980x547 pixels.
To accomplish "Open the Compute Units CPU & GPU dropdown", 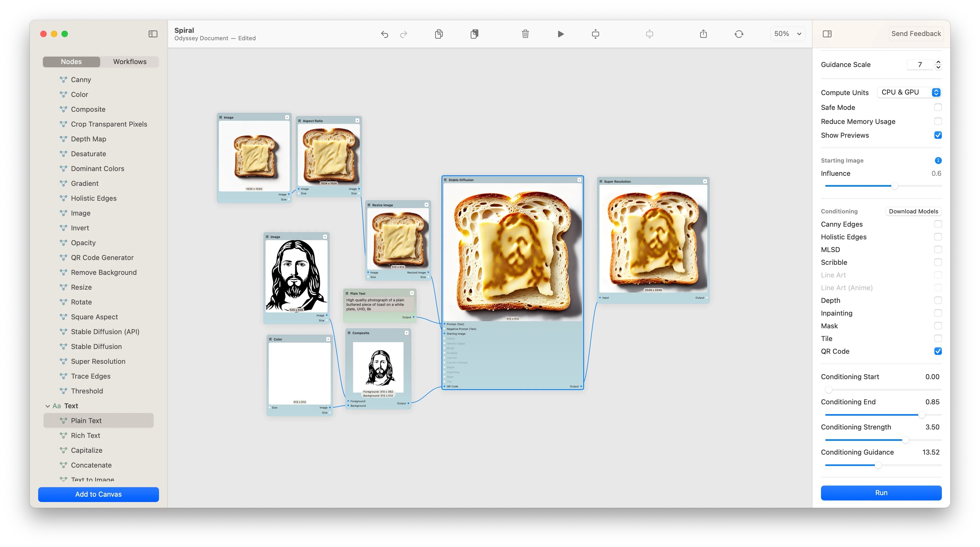I will pyautogui.click(x=910, y=92).
